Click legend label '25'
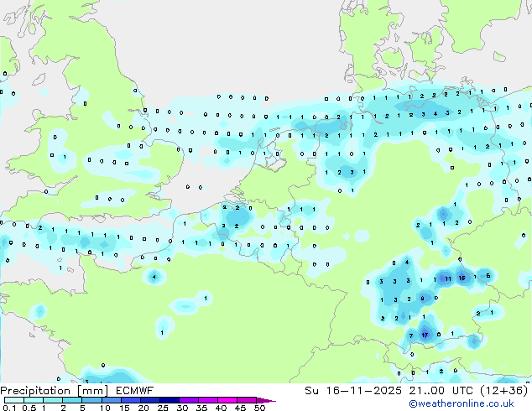The height and width of the screenshot is (411, 532). point(163,408)
